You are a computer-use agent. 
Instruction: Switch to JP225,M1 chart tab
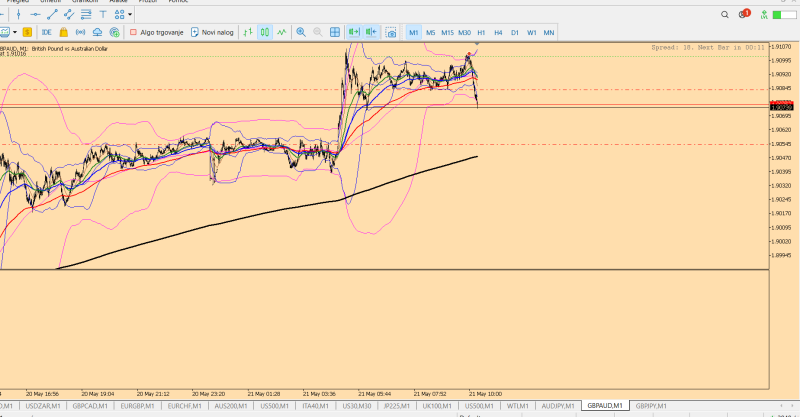tap(396, 406)
